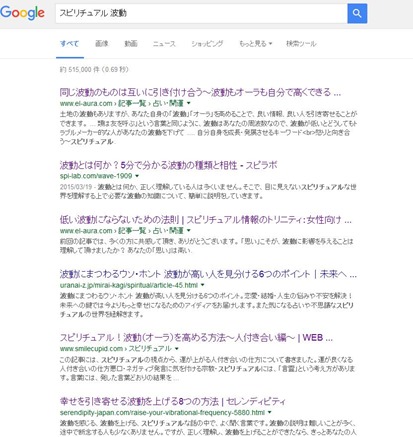Expand arrow next to uranai-z.jp URL
The height and width of the screenshot is (437, 413).
click(202, 285)
